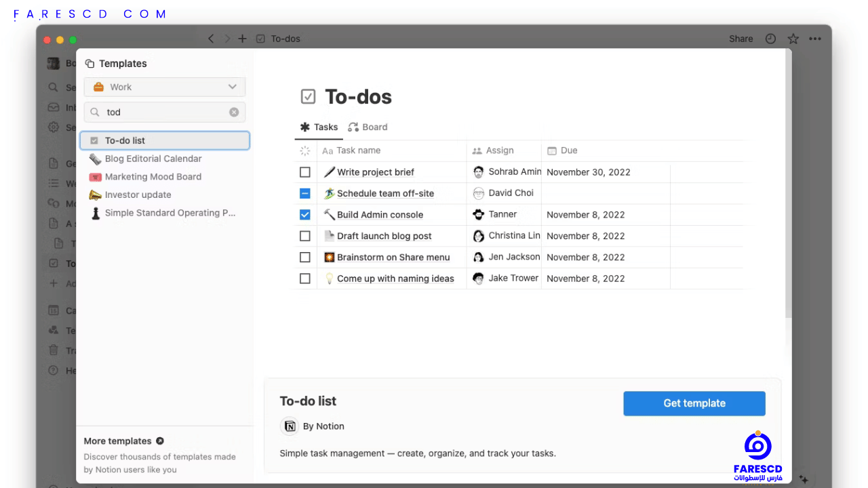Open the Schedule team off-site task
The image size is (868, 488).
pyautogui.click(x=385, y=193)
